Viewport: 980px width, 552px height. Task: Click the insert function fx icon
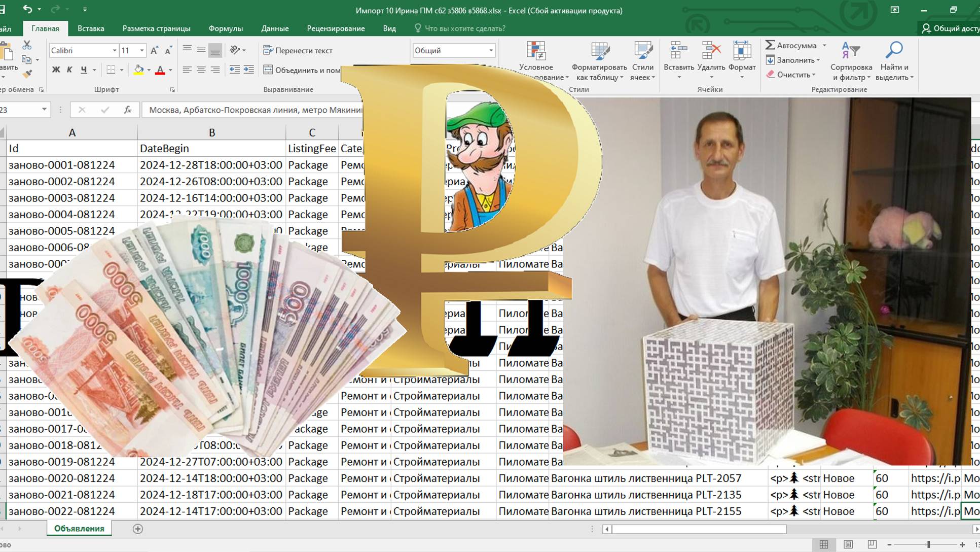[x=128, y=110]
